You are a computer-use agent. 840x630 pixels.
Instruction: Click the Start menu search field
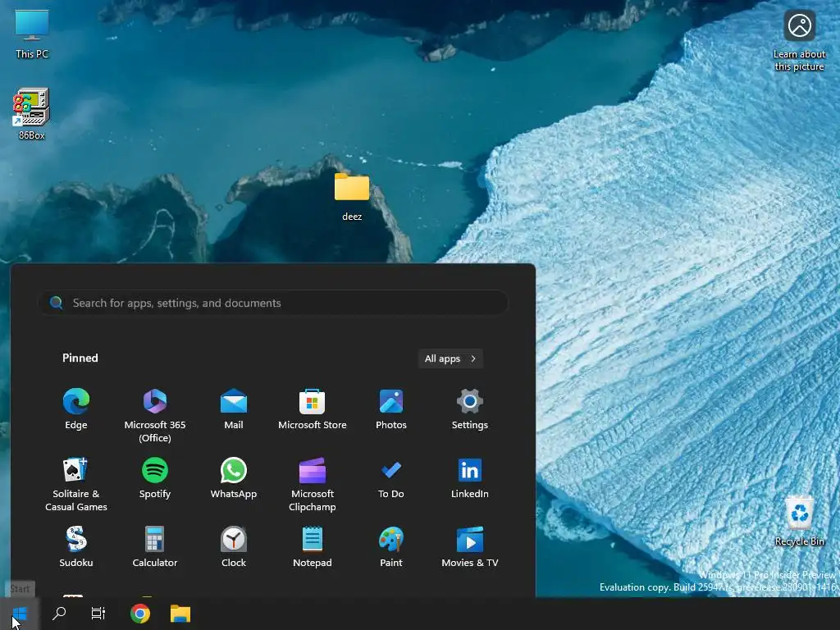(x=273, y=303)
